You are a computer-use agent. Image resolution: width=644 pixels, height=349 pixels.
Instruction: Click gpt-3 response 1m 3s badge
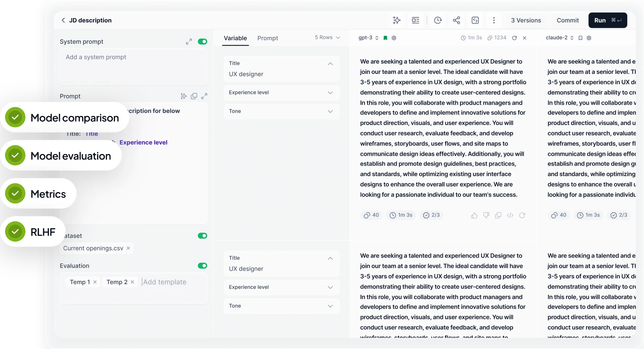[401, 215]
